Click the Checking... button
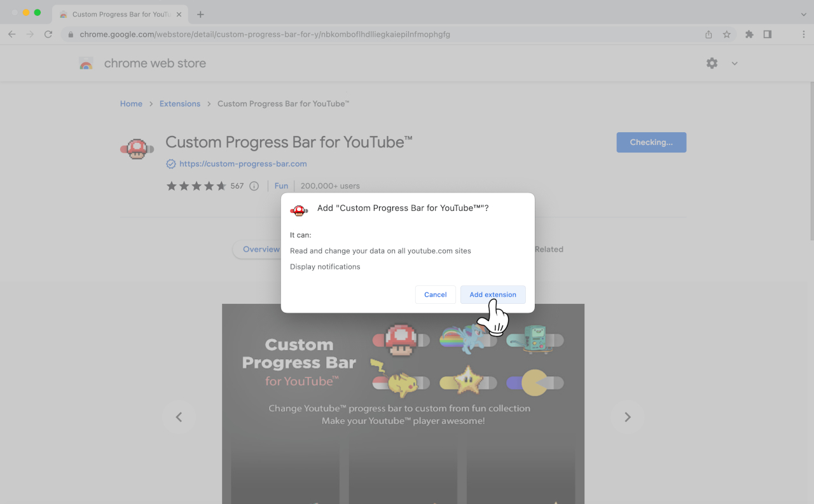Viewport: 814px width, 504px height. pyautogui.click(x=651, y=142)
